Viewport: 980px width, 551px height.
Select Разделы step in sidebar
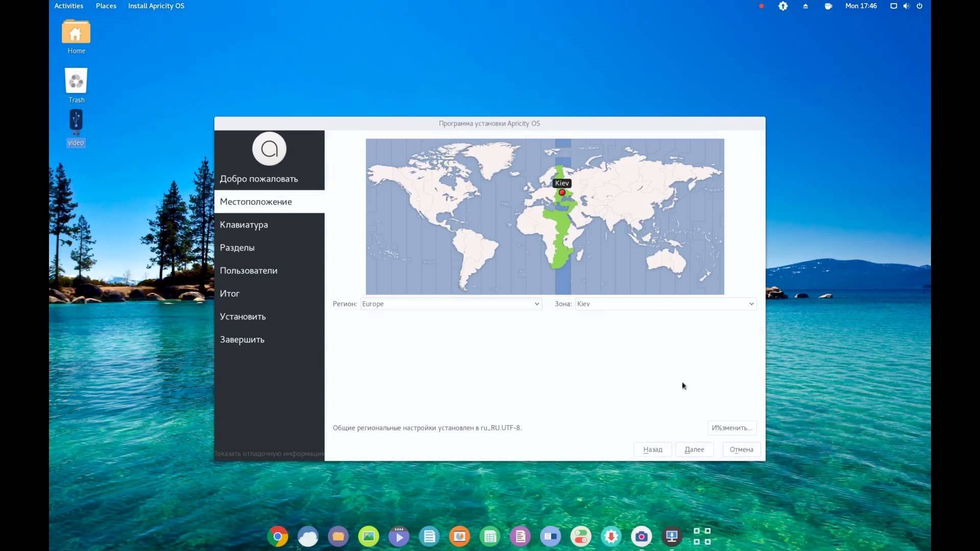pyautogui.click(x=269, y=248)
